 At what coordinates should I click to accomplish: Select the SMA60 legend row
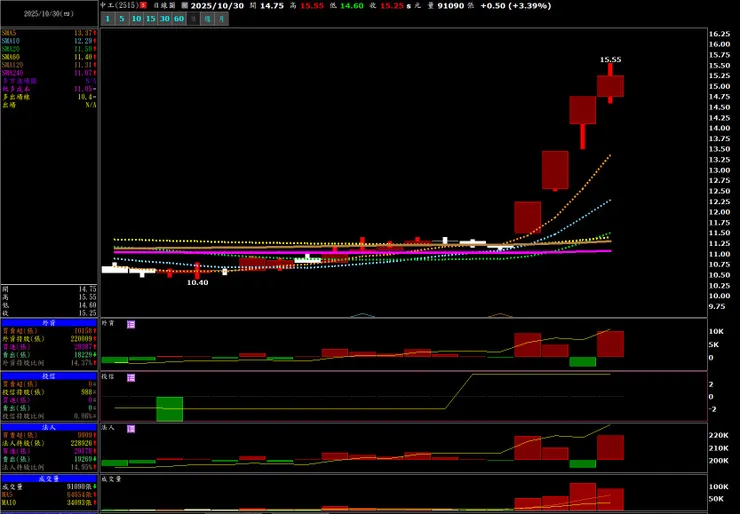coord(49,57)
